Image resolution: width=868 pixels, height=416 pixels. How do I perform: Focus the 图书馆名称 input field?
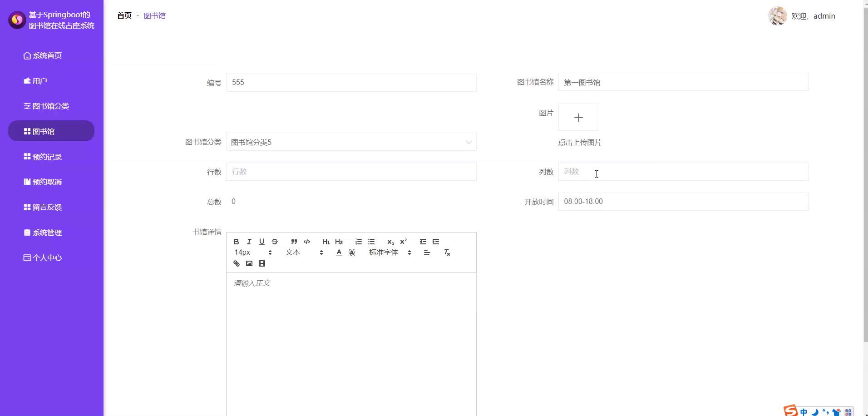[683, 82]
